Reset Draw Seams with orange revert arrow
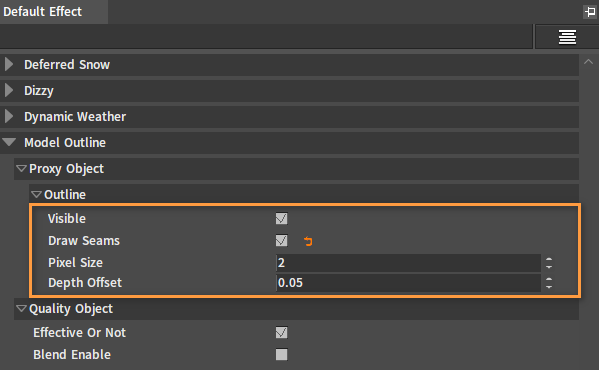Image resolution: width=599 pixels, height=370 pixels. coord(308,241)
